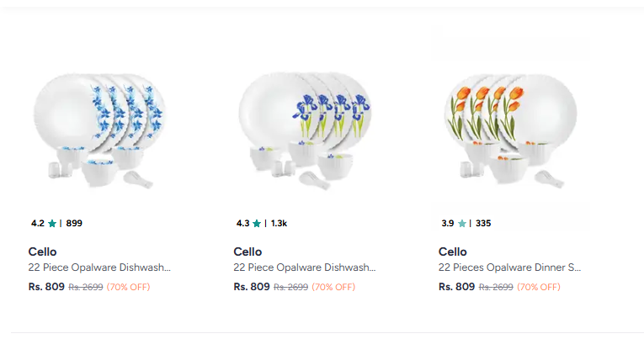This screenshot has width=644, height=339.
Task: Click the 899 ratings count
Action: (x=74, y=224)
